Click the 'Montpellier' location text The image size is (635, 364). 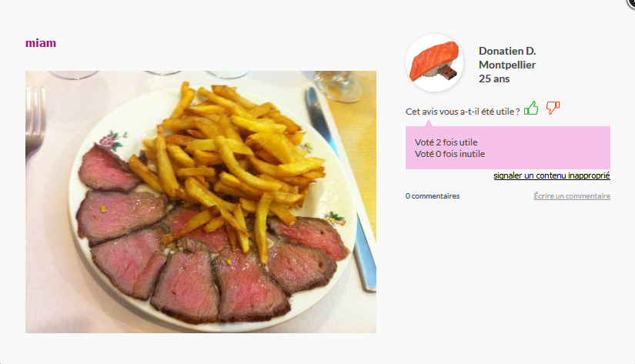[x=507, y=65]
